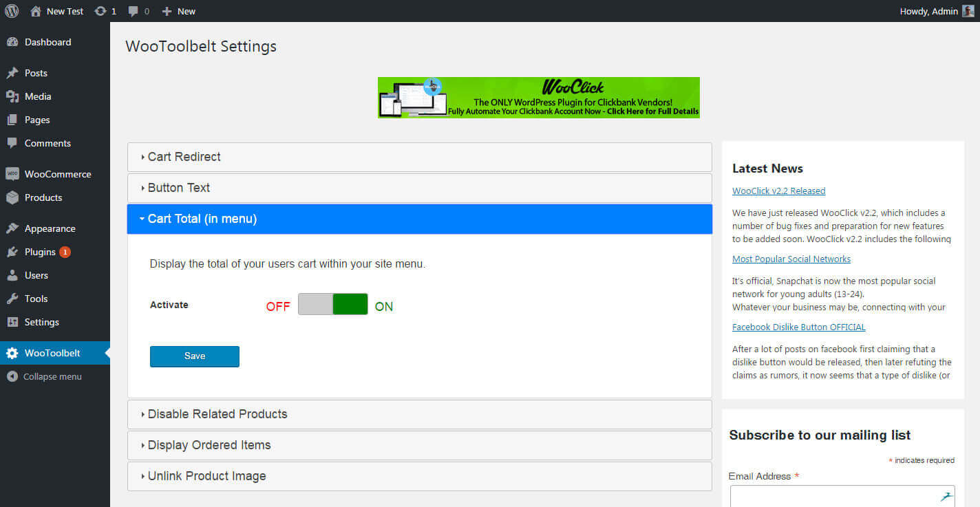The image size is (980, 507).
Task: Click the Media icon in sidebar
Action: click(x=12, y=96)
